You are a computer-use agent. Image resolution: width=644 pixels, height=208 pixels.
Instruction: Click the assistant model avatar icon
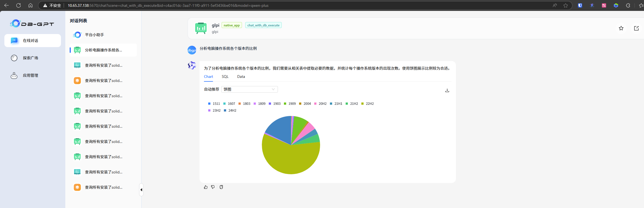point(192,65)
